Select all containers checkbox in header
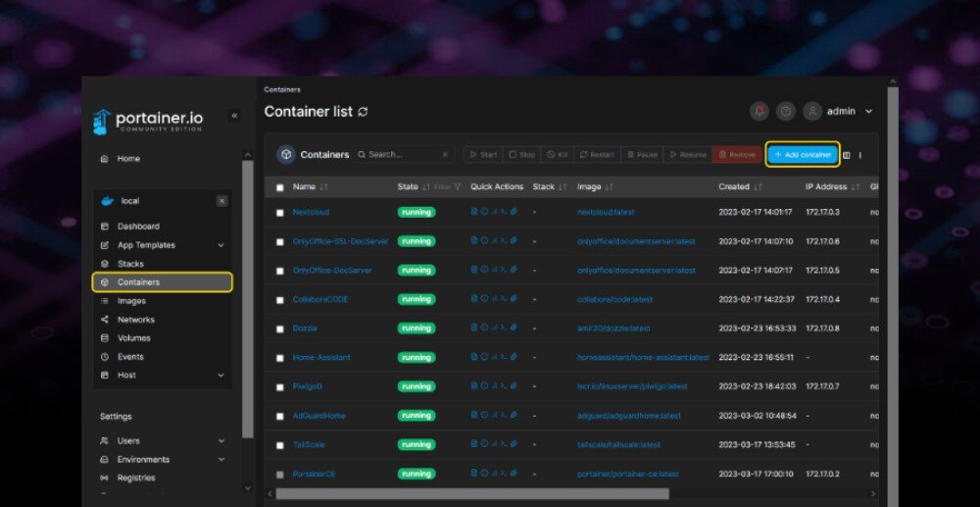980x507 pixels. point(280,187)
